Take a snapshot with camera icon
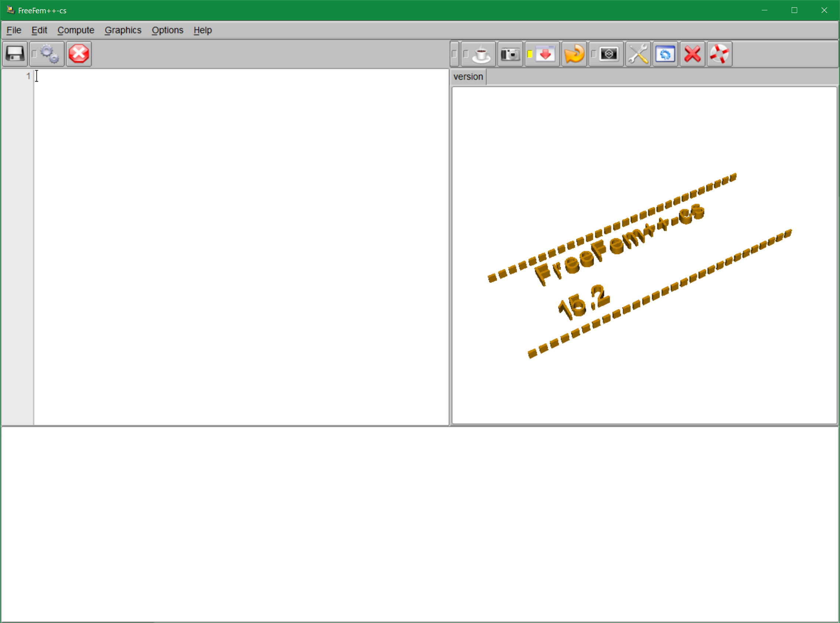Screen dimensions: 840x623 [510, 54]
